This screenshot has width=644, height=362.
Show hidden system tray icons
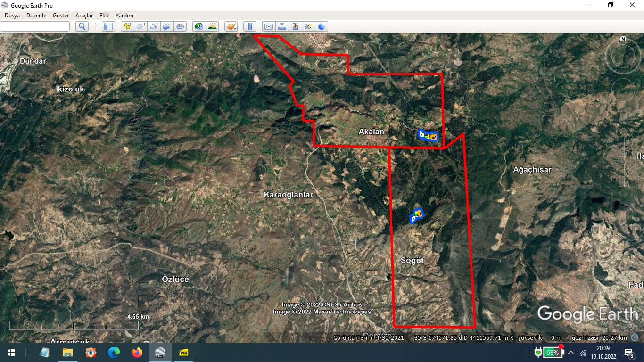click(x=571, y=353)
